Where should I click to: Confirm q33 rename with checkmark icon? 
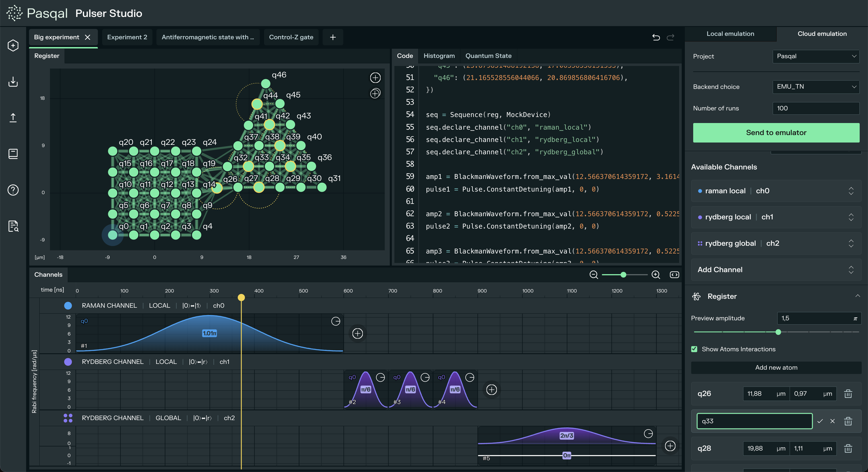[820, 421]
